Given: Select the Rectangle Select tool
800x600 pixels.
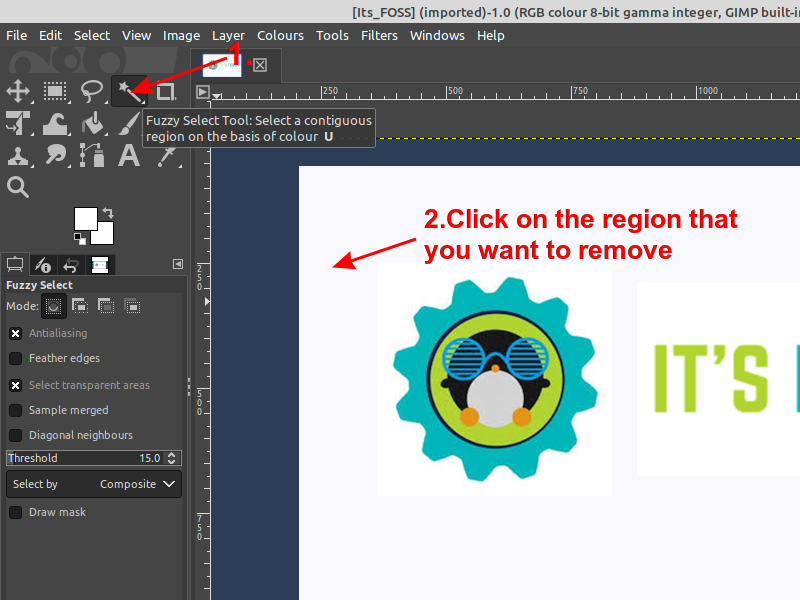Looking at the screenshot, I should [x=55, y=91].
